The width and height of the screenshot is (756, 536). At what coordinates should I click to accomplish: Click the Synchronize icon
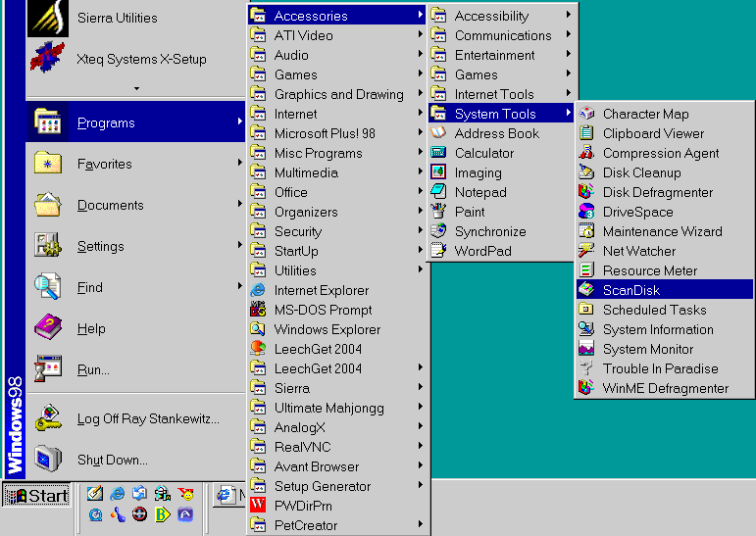click(438, 231)
